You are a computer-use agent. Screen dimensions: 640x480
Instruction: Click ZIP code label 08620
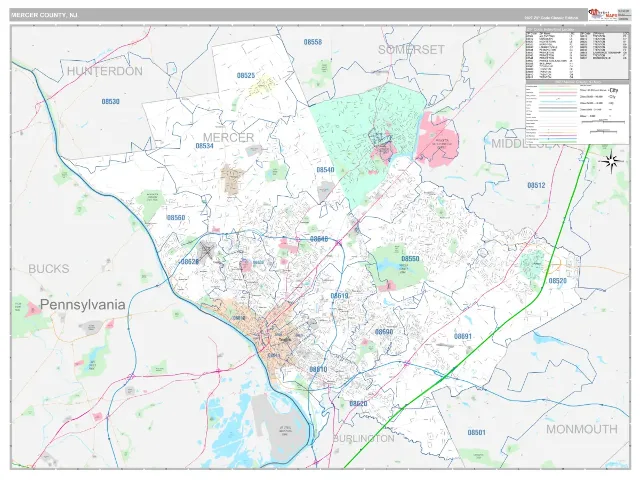pyautogui.click(x=358, y=404)
